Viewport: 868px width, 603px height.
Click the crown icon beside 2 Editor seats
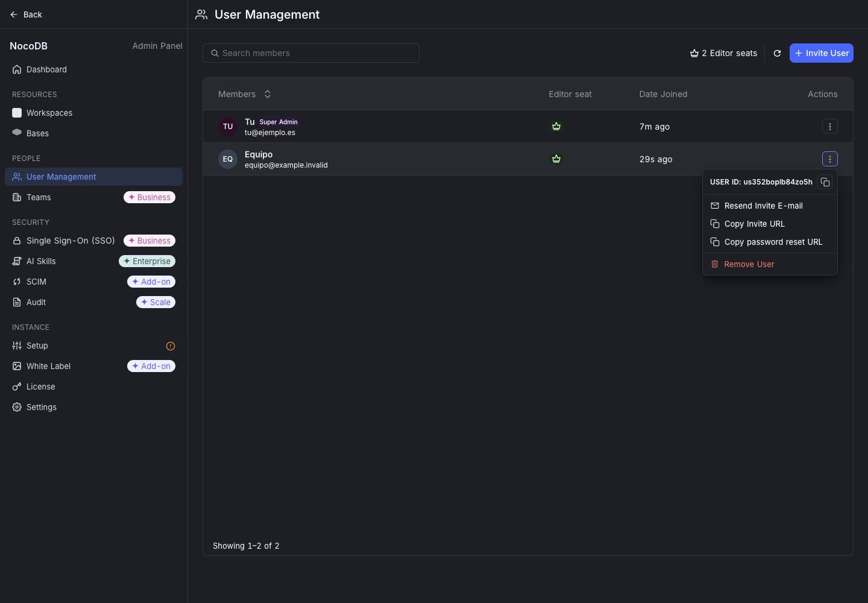pos(694,53)
